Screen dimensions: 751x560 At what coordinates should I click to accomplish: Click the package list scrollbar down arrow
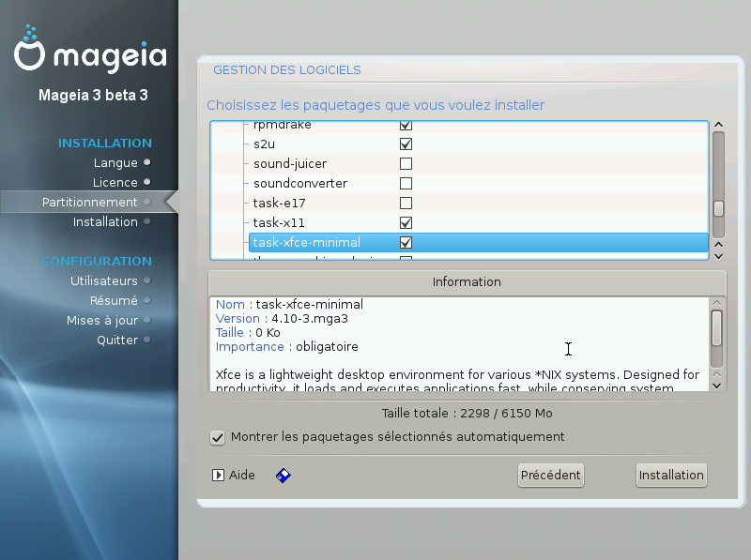click(x=718, y=256)
